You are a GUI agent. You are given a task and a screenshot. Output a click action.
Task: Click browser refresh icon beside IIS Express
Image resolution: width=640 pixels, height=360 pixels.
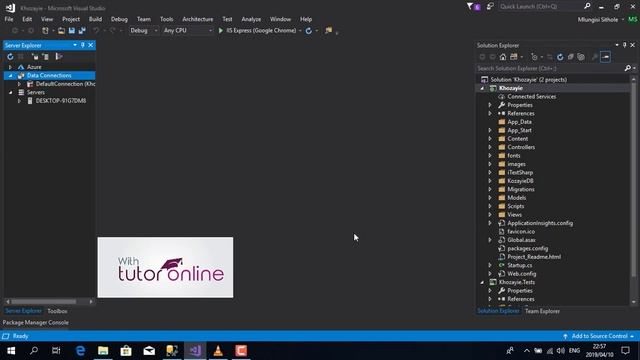point(309,31)
